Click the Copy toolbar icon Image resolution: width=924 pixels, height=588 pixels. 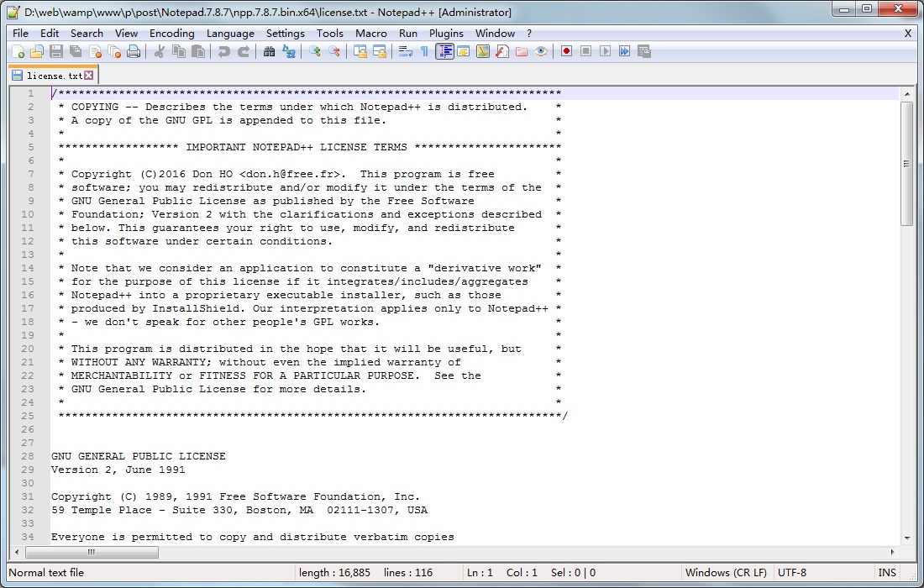click(179, 52)
